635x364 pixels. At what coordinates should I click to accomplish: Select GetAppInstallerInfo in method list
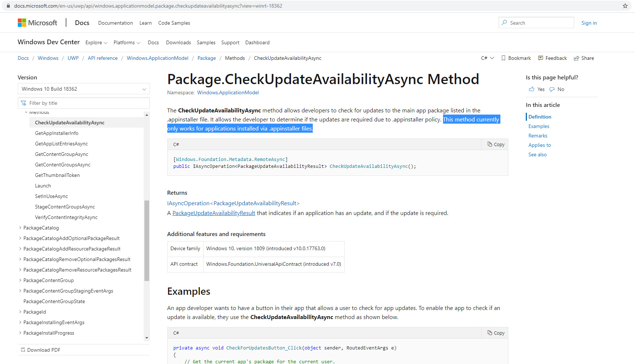[x=57, y=133]
